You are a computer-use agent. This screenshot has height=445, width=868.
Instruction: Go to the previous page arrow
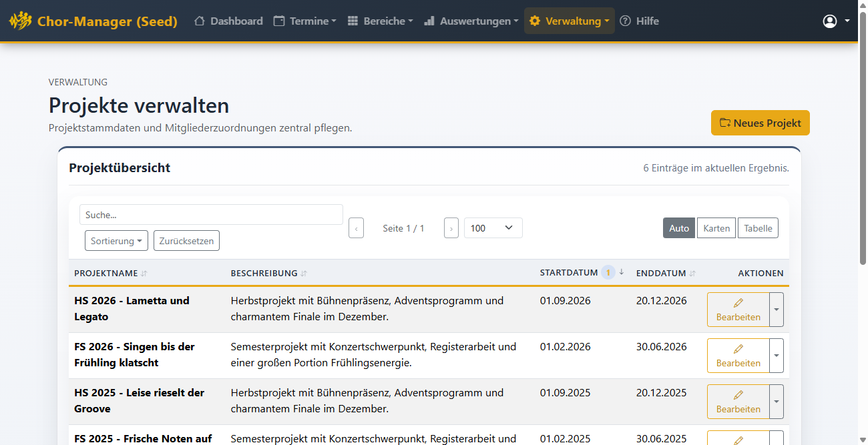click(357, 228)
